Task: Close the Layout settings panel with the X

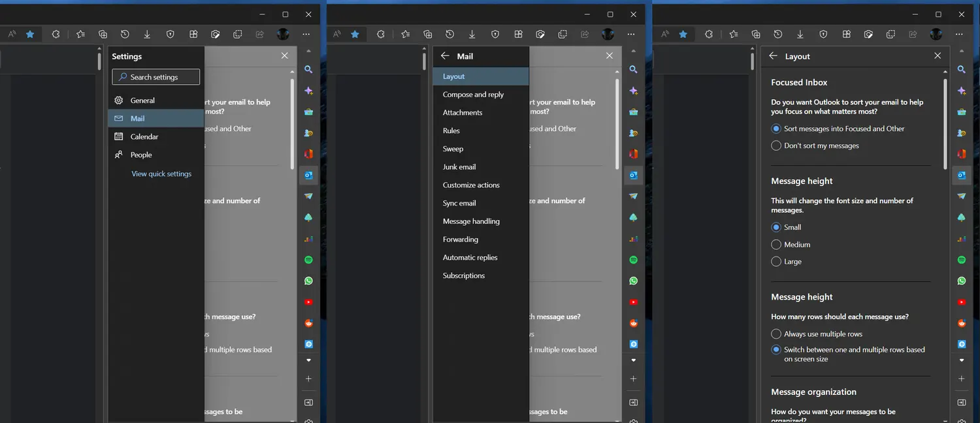Action: [x=938, y=56]
